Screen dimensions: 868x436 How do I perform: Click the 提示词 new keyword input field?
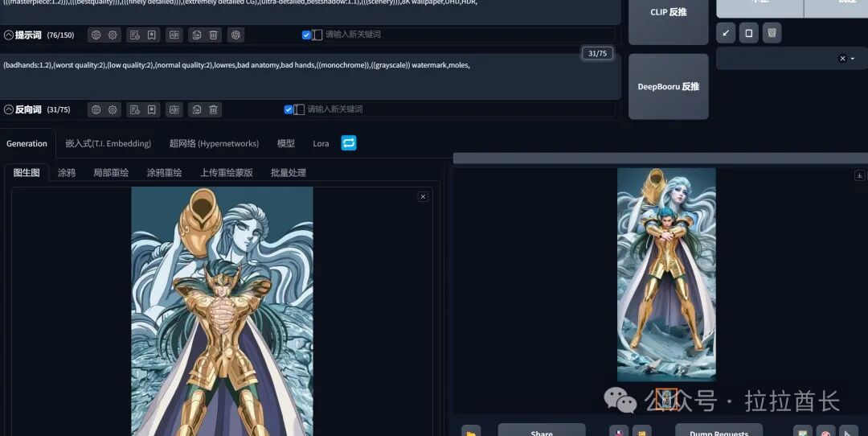(469, 35)
